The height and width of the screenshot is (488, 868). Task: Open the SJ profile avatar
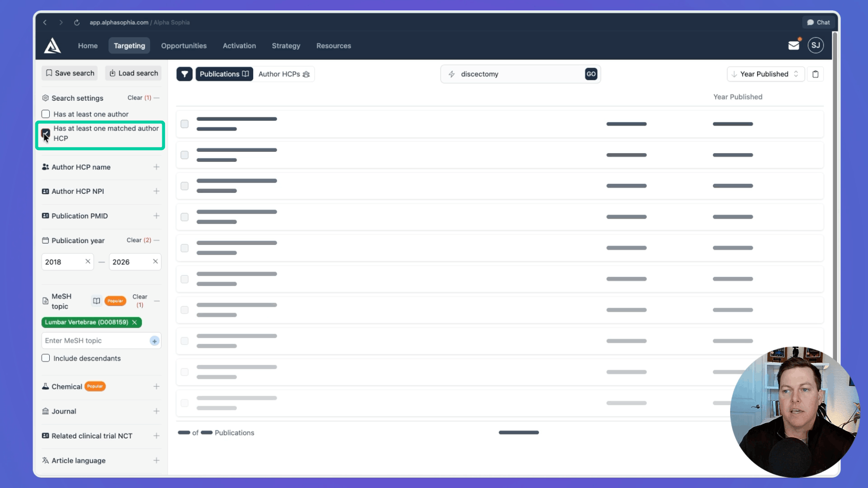click(x=816, y=45)
